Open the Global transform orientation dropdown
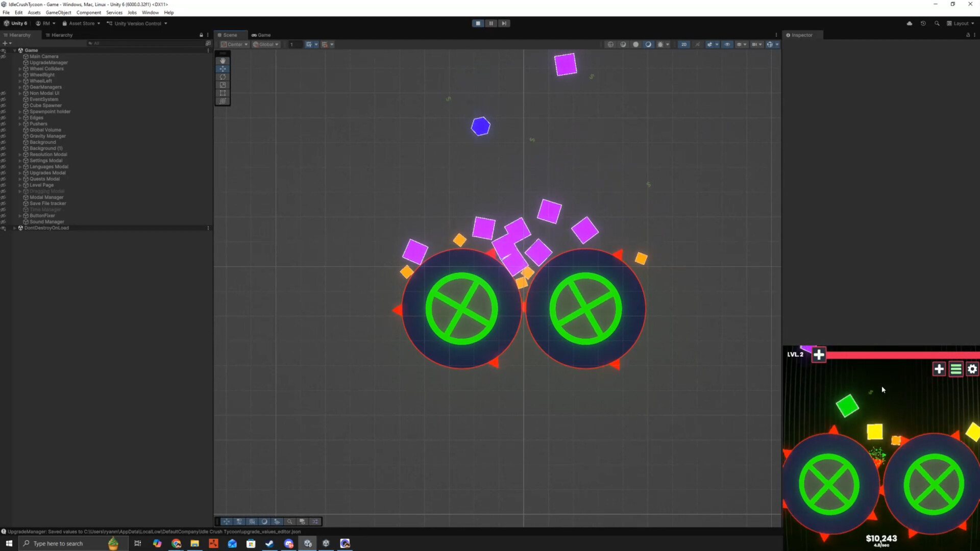 [x=265, y=44]
